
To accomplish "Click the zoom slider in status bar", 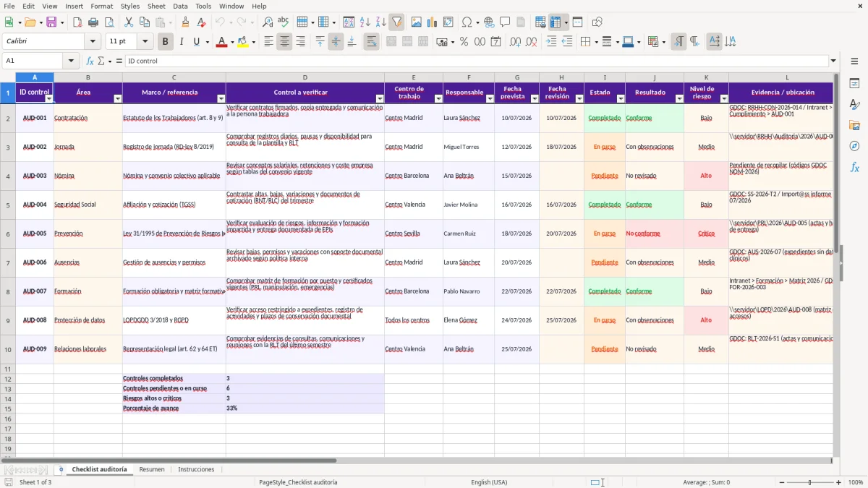I will 809,482.
